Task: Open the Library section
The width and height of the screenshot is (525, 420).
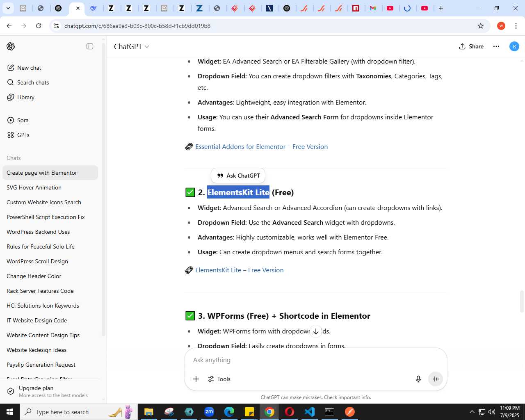Action: click(50, 97)
